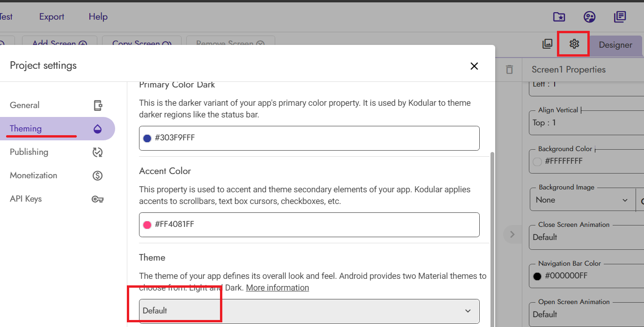Click the Monetization dollar icon
The image size is (644, 327).
pos(97,175)
